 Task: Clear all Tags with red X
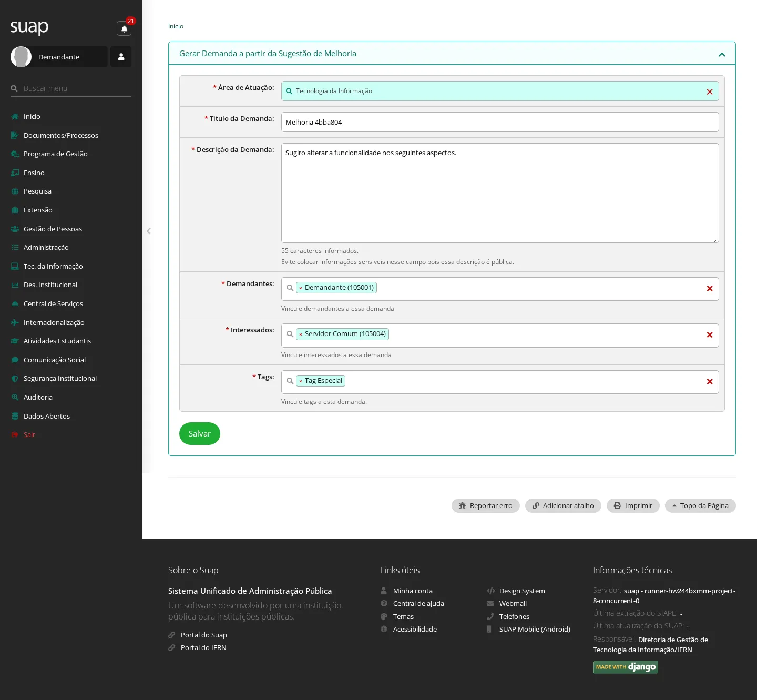coord(710,382)
